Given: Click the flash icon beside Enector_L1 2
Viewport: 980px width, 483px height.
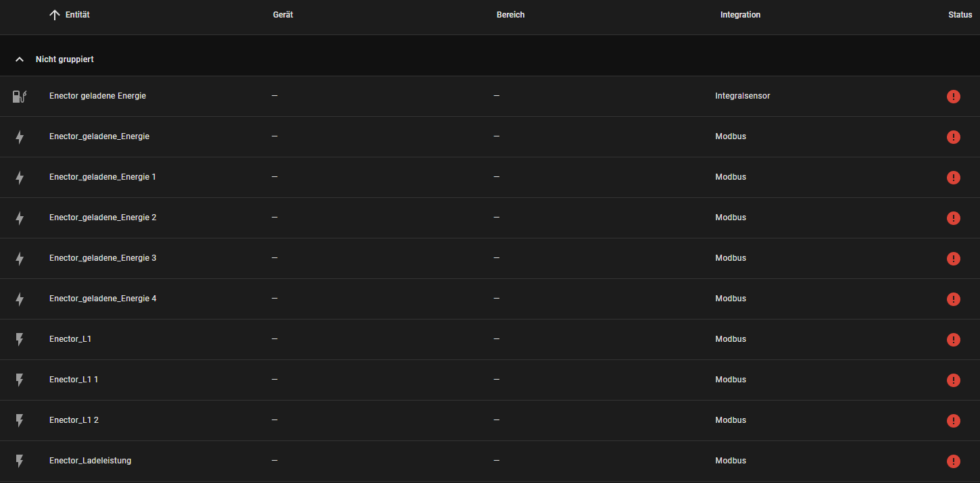Looking at the screenshot, I should point(20,421).
